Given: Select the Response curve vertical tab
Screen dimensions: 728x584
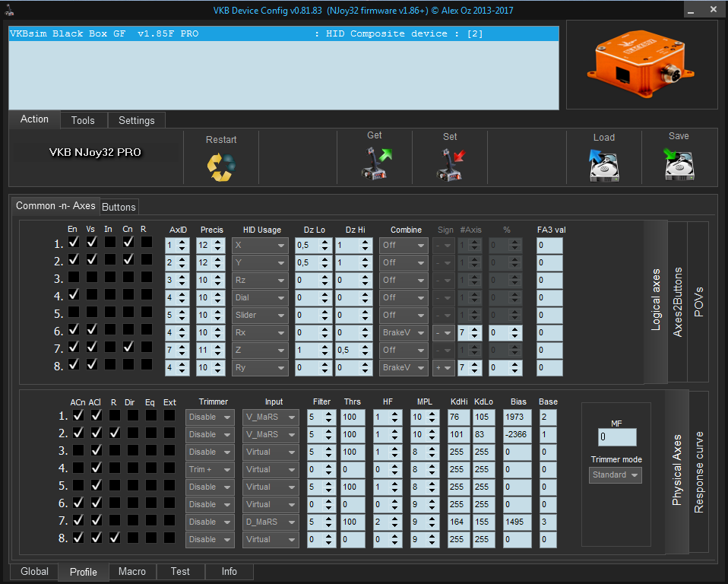Looking at the screenshot, I should (x=699, y=472).
